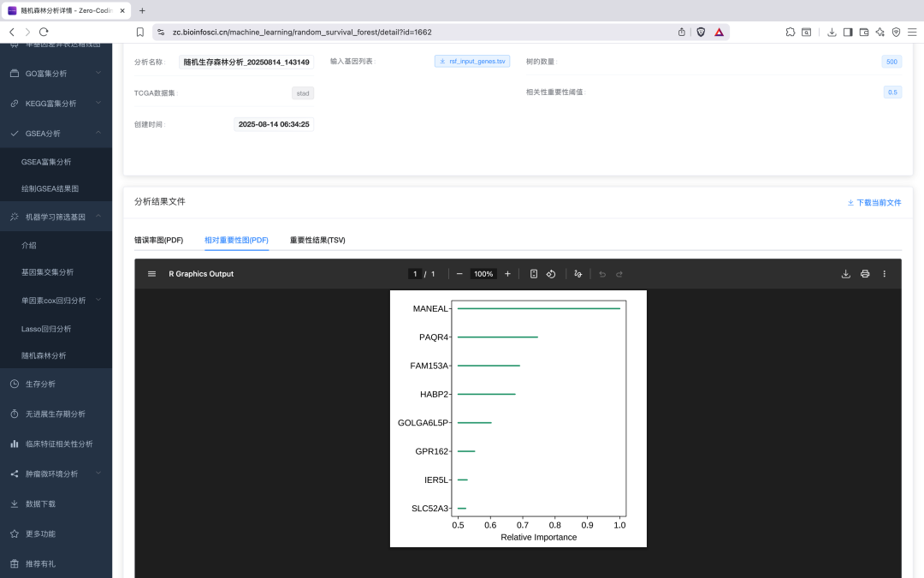Viewport: 924px width, 578px height.
Task: Download the rsf_input_genes.tsv file
Action: click(x=472, y=62)
